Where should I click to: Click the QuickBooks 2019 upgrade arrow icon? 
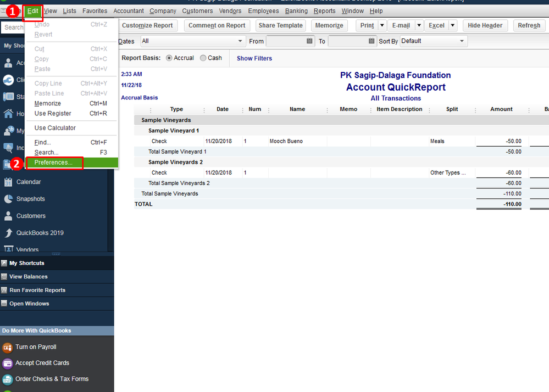[8, 233]
